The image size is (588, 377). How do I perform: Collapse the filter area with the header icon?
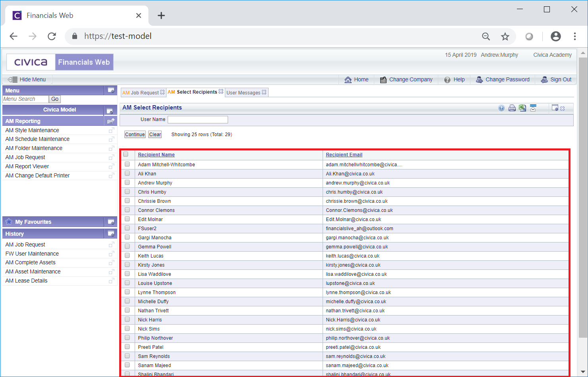tap(533, 108)
